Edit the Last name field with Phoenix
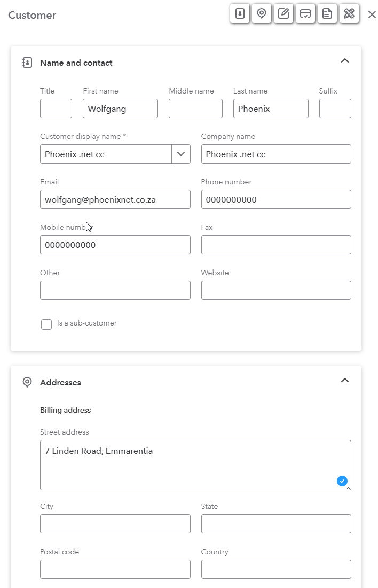The image size is (378, 588). (271, 109)
